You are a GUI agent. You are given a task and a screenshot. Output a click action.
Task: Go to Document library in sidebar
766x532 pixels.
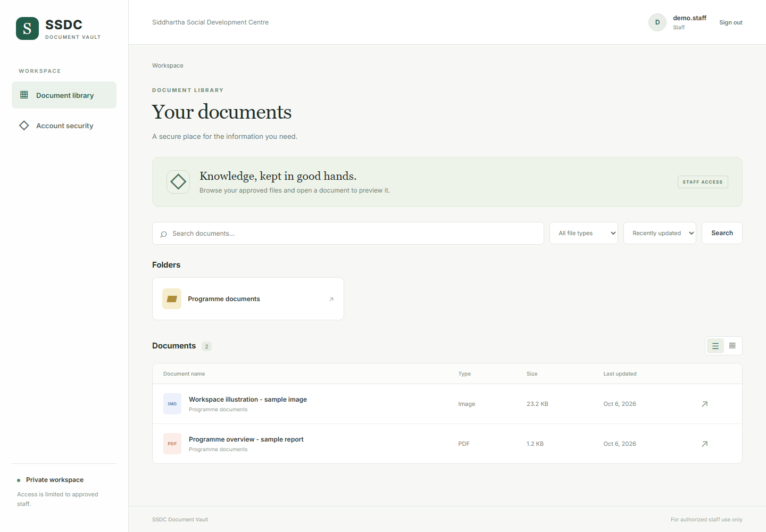click(64, 95)
